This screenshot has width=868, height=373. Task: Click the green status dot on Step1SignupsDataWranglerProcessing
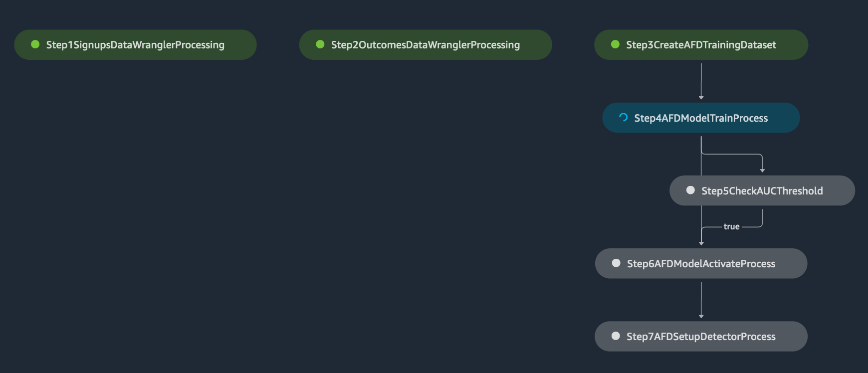[35, 44]
